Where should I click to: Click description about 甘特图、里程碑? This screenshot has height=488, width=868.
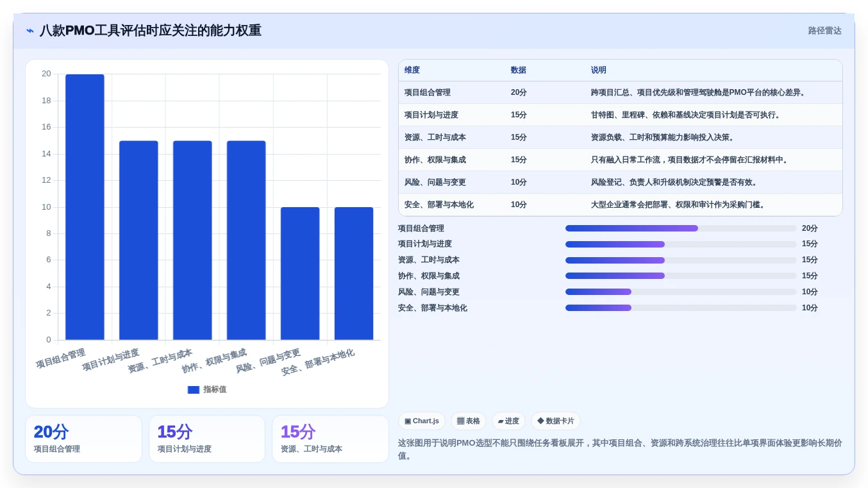(686, 115)
